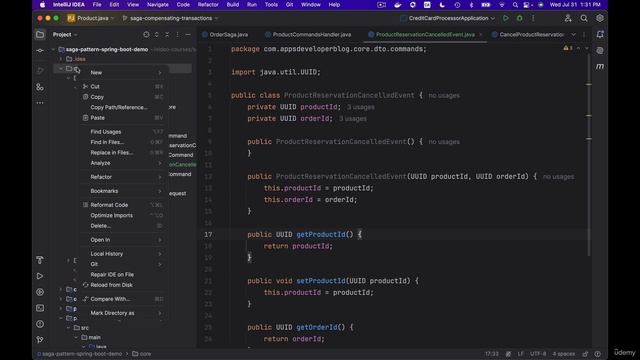The image size is (640, 360).
Task: Open the Build hammer tool window
Action: click(40, 260)
